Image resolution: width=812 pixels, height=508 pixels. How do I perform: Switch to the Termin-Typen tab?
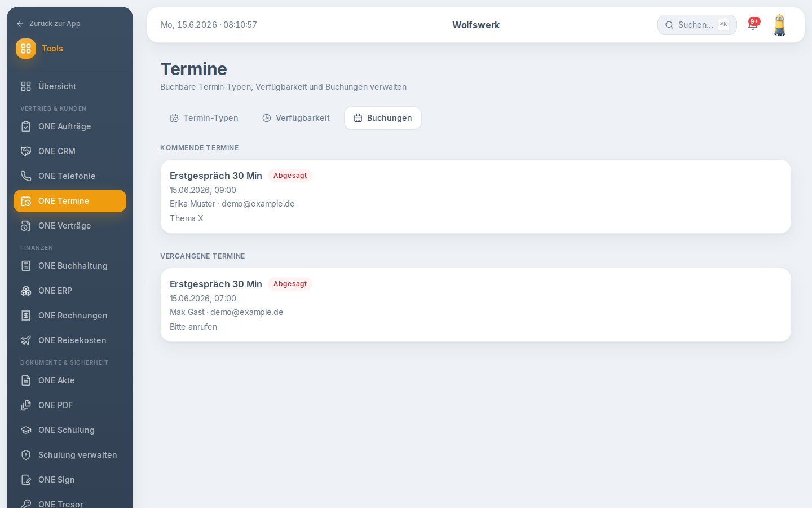coord(204,118)
